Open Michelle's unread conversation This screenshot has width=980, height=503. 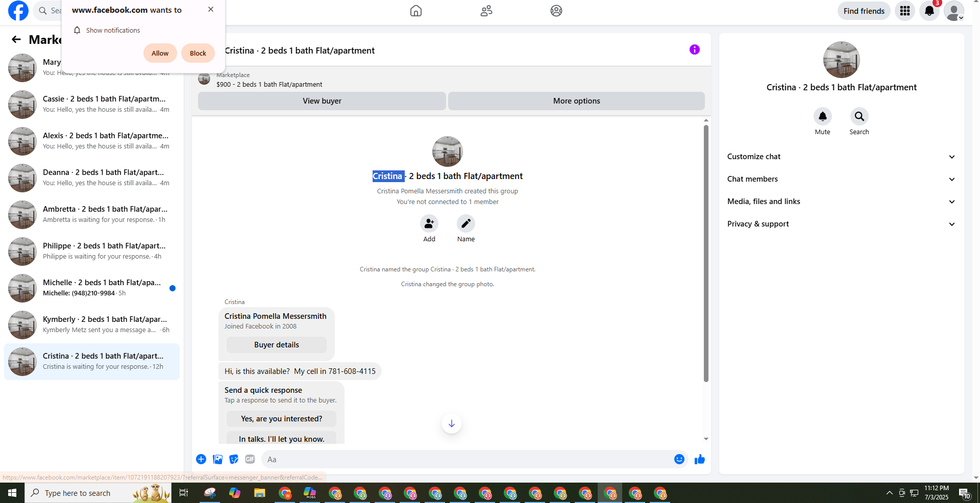(x=92, y=288)
